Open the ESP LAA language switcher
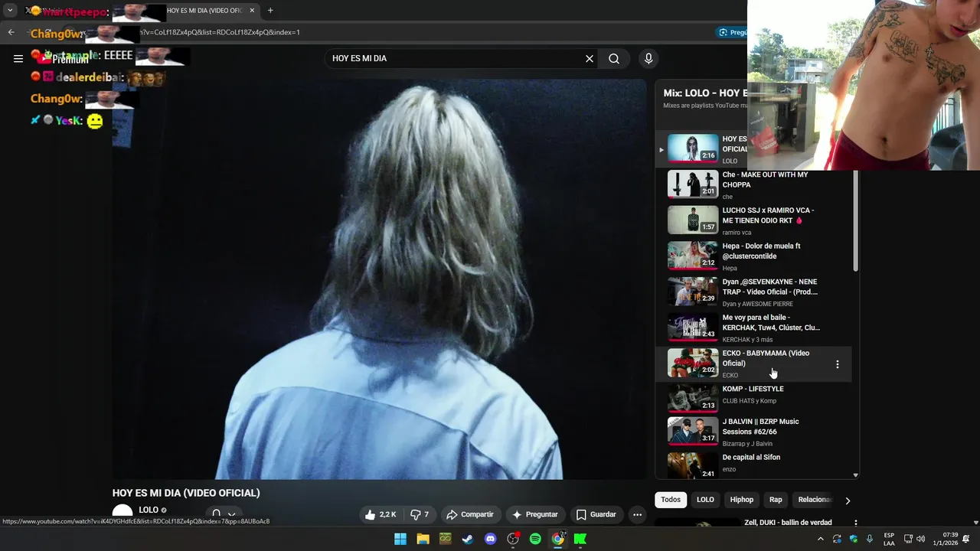The image size is (980, 551). 889,539
